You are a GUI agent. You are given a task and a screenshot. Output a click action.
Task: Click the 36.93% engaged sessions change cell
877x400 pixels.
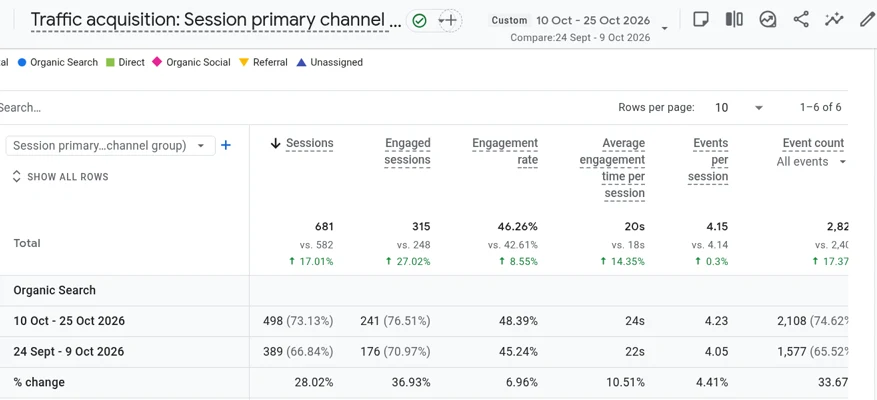(x=411, y=383)
